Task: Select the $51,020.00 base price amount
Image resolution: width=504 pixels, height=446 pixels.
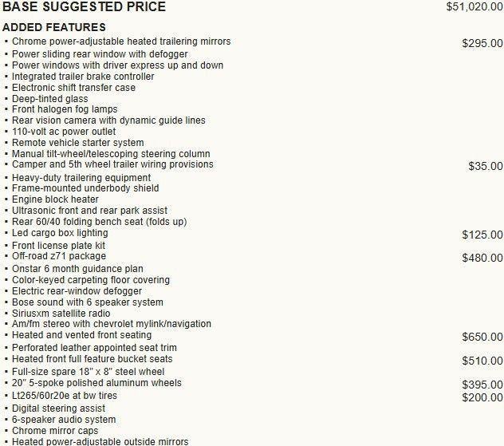Action: point(474,6)
